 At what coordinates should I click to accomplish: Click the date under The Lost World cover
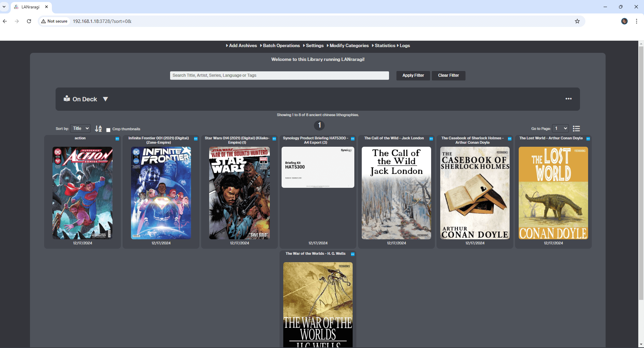point(553,243)
